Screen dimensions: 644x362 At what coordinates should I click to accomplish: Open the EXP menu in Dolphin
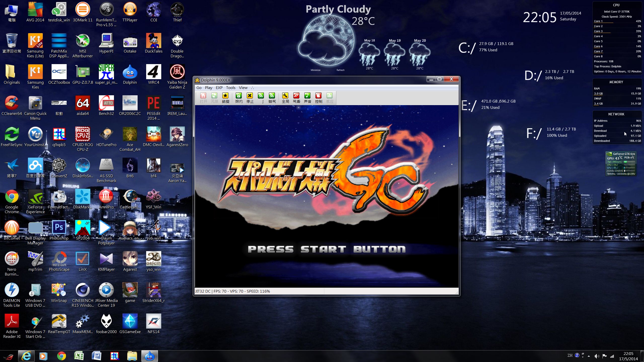pos(219,87)
